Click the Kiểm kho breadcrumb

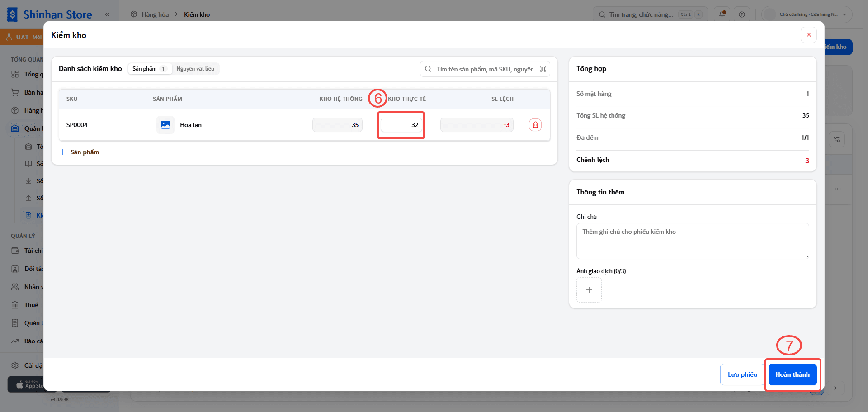[197, 14]
